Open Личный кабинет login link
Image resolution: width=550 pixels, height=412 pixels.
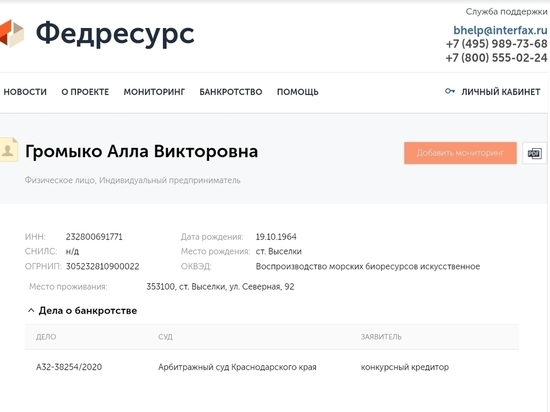coord(501,92)
